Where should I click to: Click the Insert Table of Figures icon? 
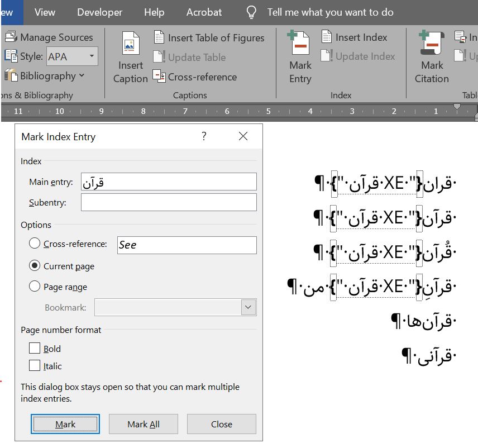(159, 37)
